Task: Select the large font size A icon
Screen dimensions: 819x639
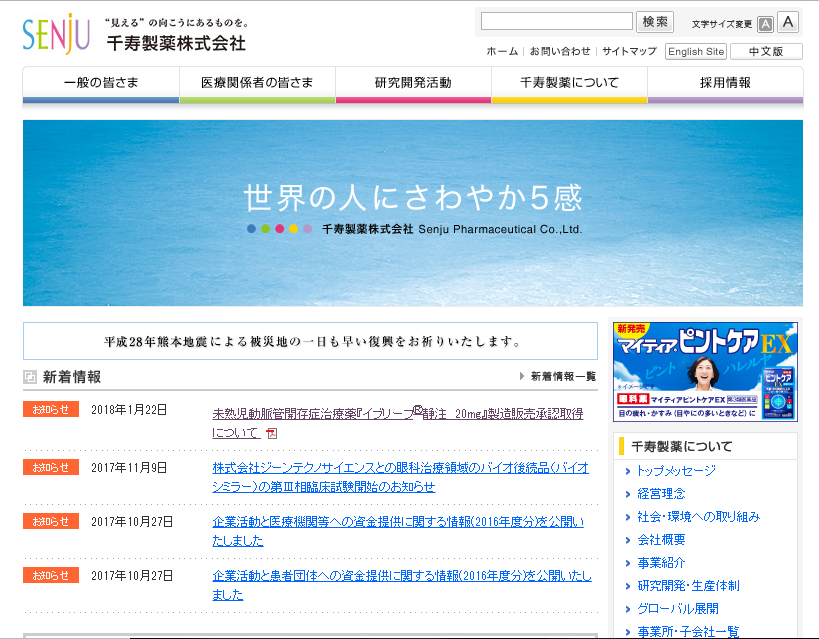Action: [788, 22]
